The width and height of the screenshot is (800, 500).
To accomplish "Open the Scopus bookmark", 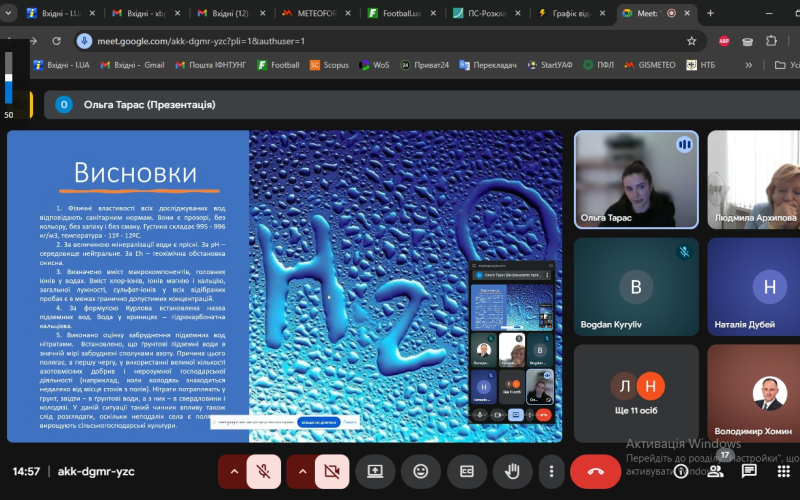I will 329,65.
